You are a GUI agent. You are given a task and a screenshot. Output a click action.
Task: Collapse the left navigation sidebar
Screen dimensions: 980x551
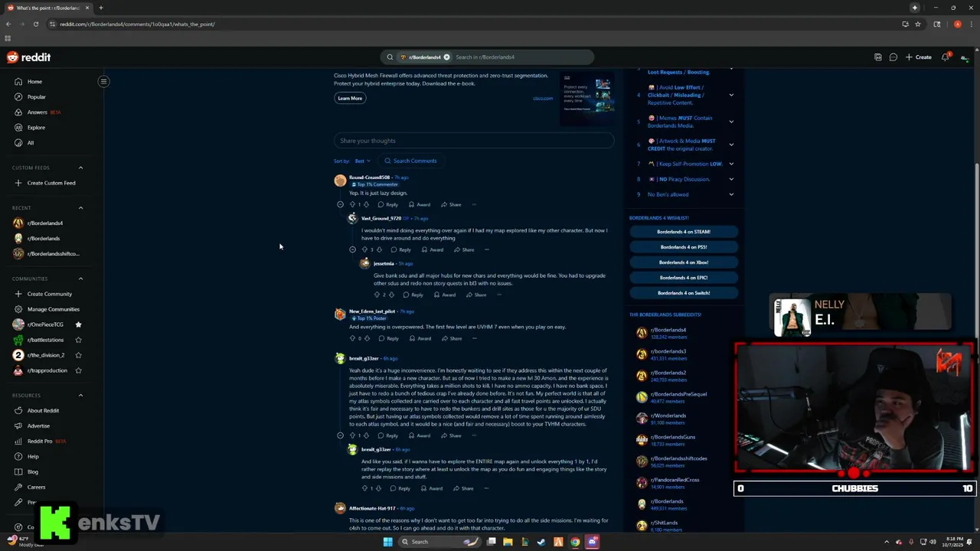(103, 81)
